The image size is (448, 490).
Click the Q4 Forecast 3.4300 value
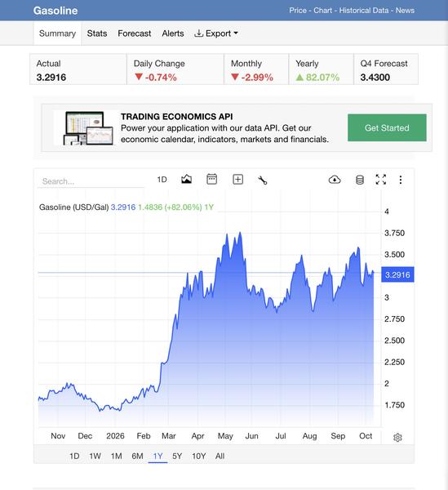(375, 78)
